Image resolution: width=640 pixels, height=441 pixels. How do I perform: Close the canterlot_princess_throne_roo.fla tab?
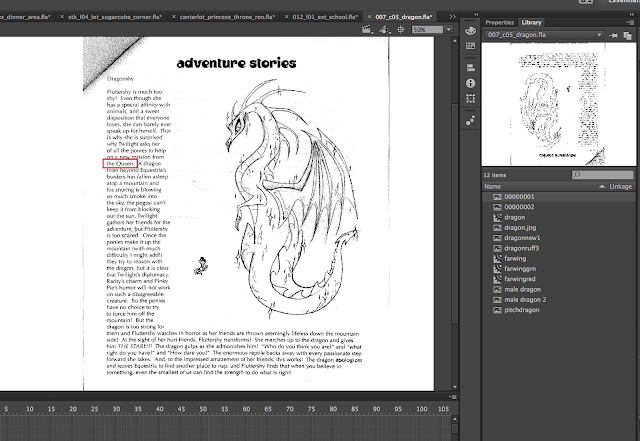[x=173, y=17]
